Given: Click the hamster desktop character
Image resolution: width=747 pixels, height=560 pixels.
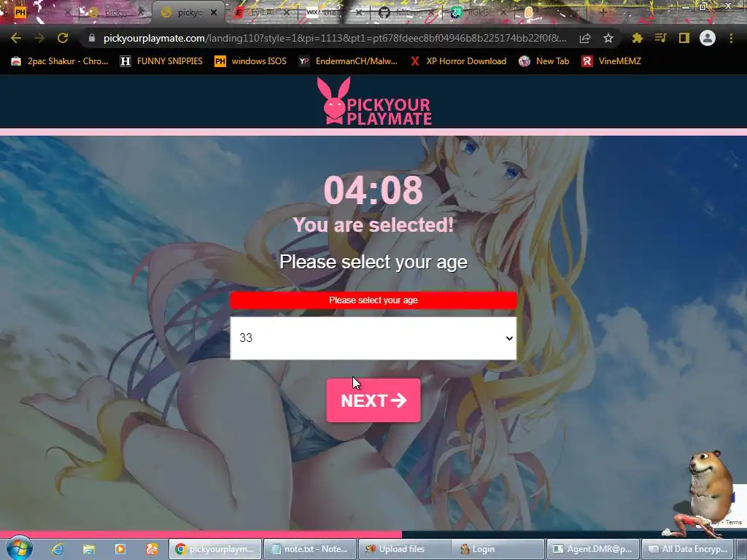Looking at the screenshot, I should coord(710,488).
